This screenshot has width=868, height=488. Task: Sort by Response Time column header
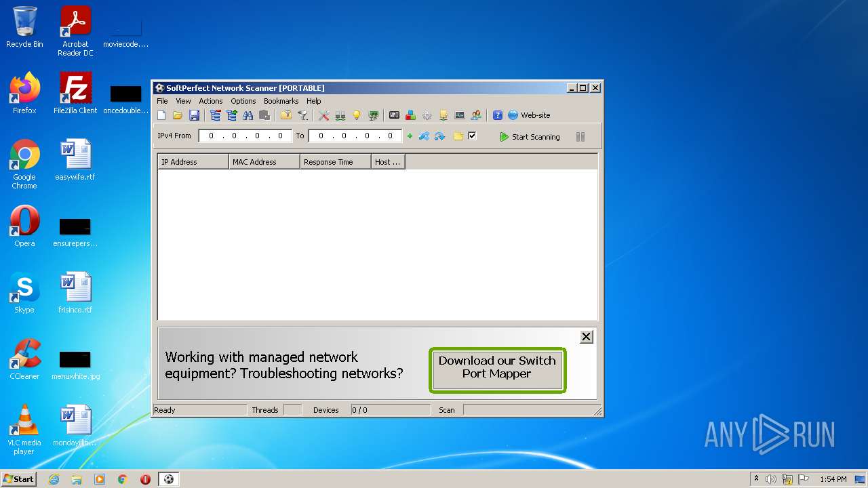coord(336,162)
